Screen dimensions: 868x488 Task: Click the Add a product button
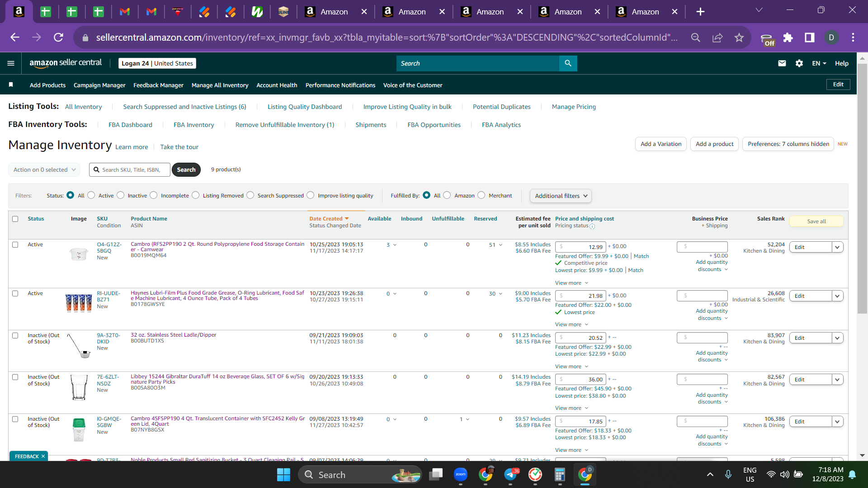(714, 144)
